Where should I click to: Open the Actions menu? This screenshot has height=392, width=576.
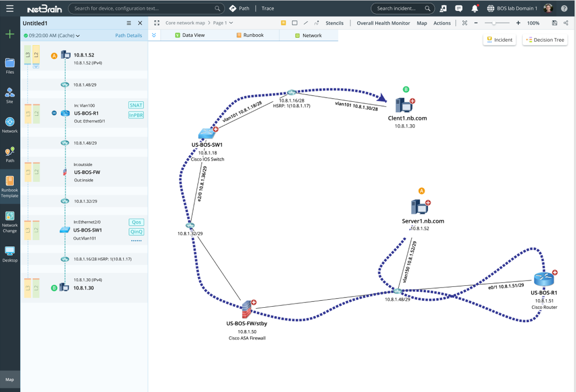coord(441,23)
